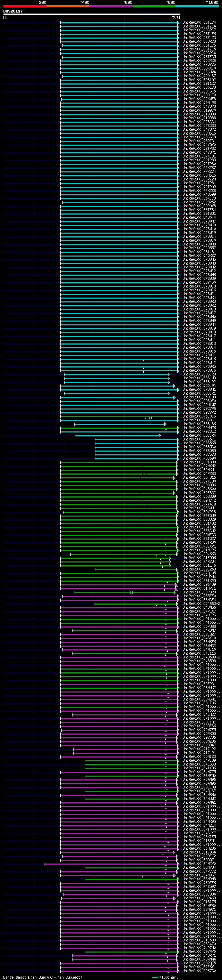
Task: Select the UniRef100_B3SJR4 hit label
Action: (199, 435)
